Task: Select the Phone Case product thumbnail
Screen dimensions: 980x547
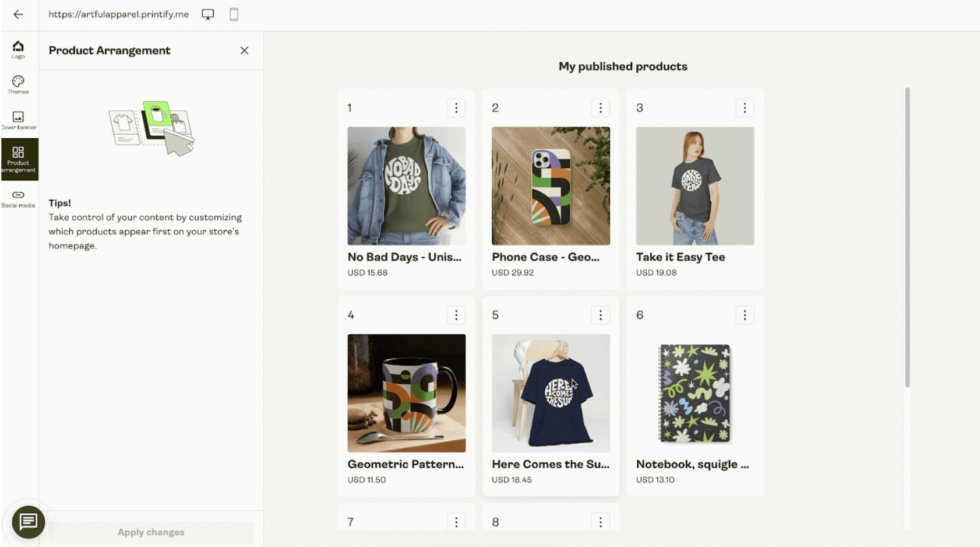Action: coord(551,186)
